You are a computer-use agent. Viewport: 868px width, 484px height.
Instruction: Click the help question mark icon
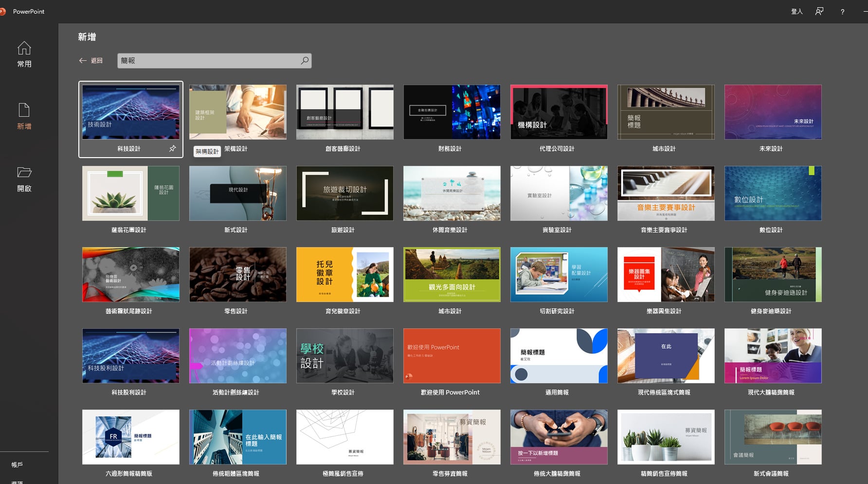tap(842, 12)
